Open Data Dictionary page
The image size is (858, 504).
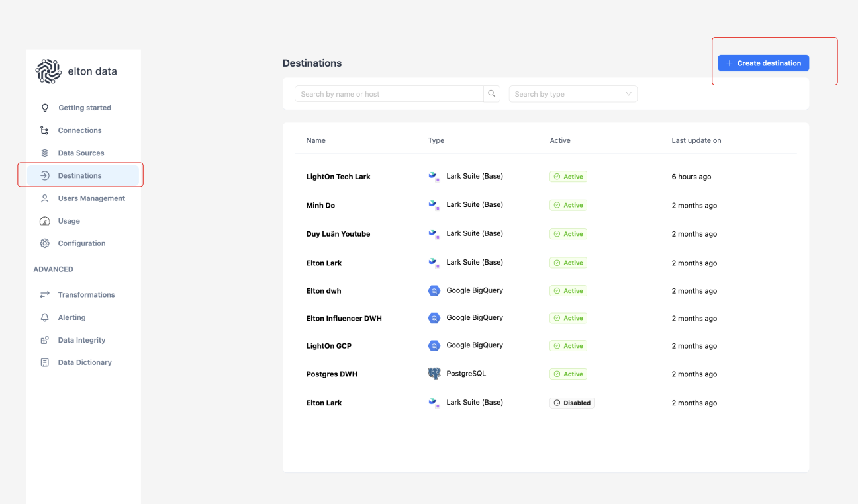coord(85,362)
